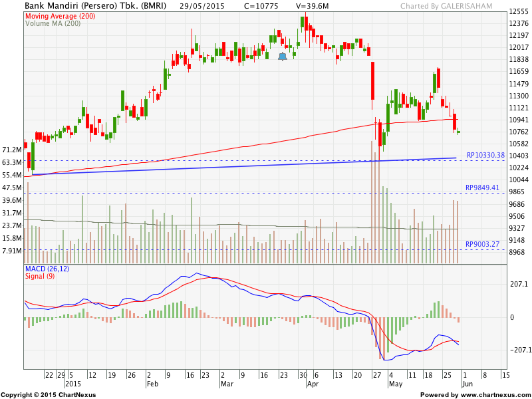Click the blue bell event marker
Screen dimensions: 532x399
tap(283, 57)
